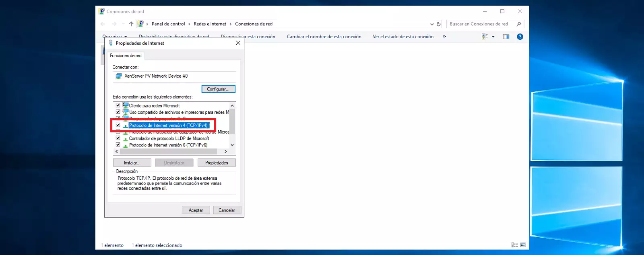The image size is (644, 255).
Task: Select the Funciones de red tab
Action: point(126,56)
